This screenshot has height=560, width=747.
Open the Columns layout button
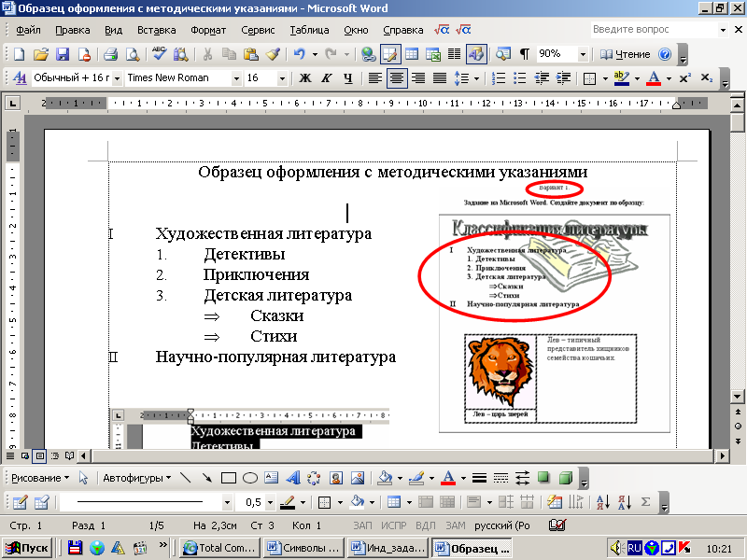(x=454, y=54)
